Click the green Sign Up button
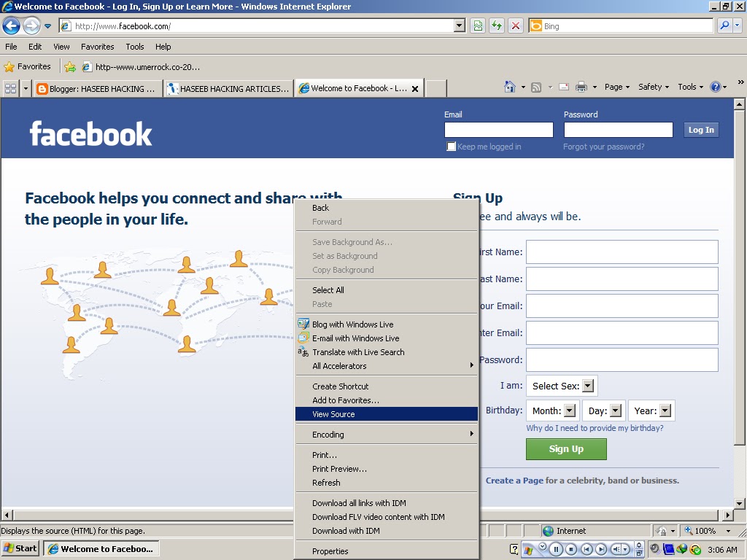Viewport: 747px width, 560px height. tap(566, 449)
